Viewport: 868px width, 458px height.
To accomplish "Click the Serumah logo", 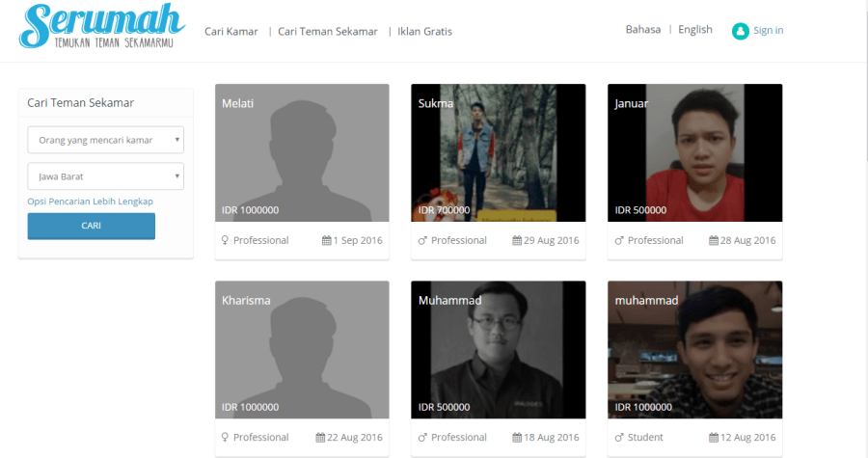I will pos(101,27).
